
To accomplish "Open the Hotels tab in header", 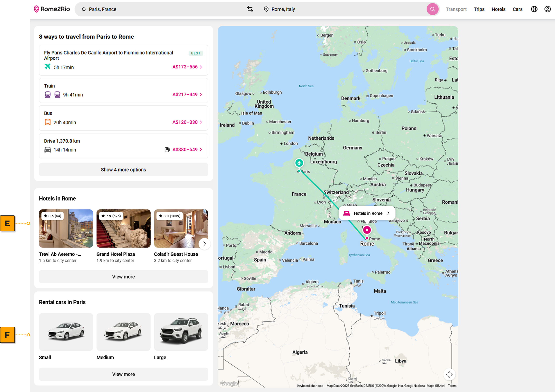I will (498, 9).
